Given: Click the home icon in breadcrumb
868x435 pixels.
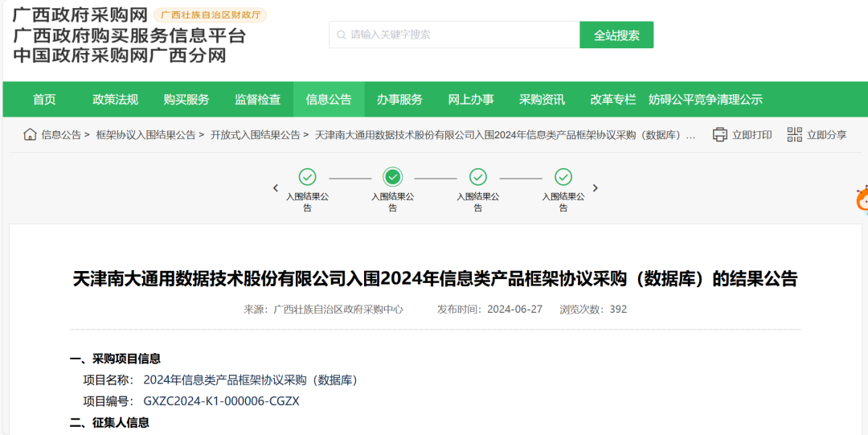Looking at the screenshot, I should tap(30, 134).
